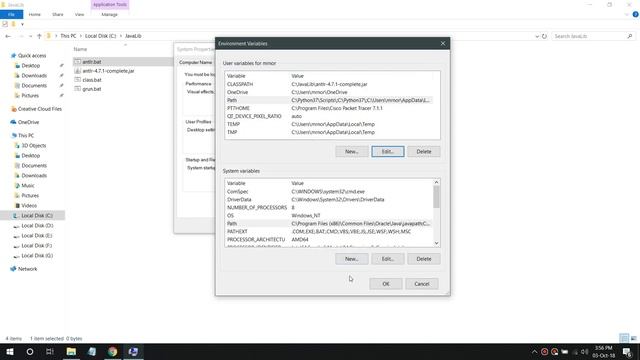
Task: Select the antlr.bat file
Action: click(x=91, y=62)
